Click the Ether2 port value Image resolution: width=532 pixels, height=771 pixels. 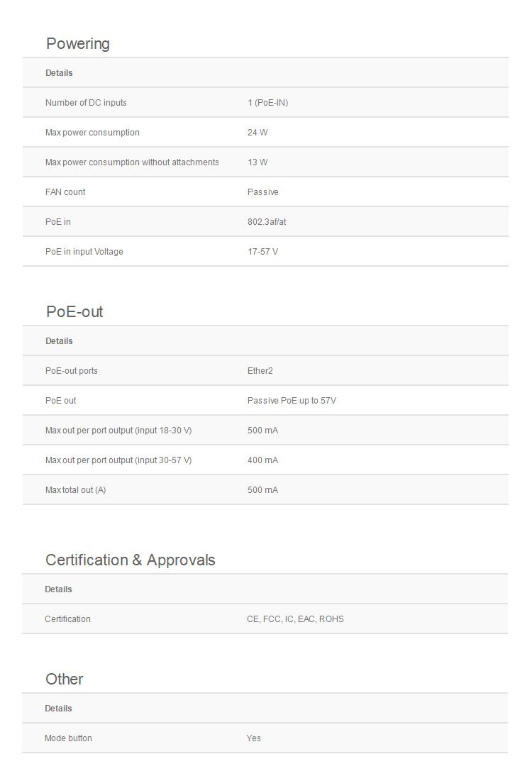click(260, 371)
